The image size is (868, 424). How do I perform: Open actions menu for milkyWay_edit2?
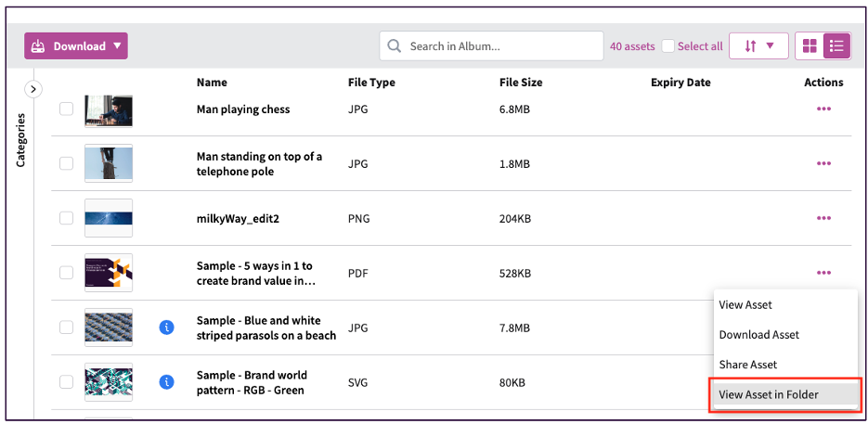tap(823, 218)
